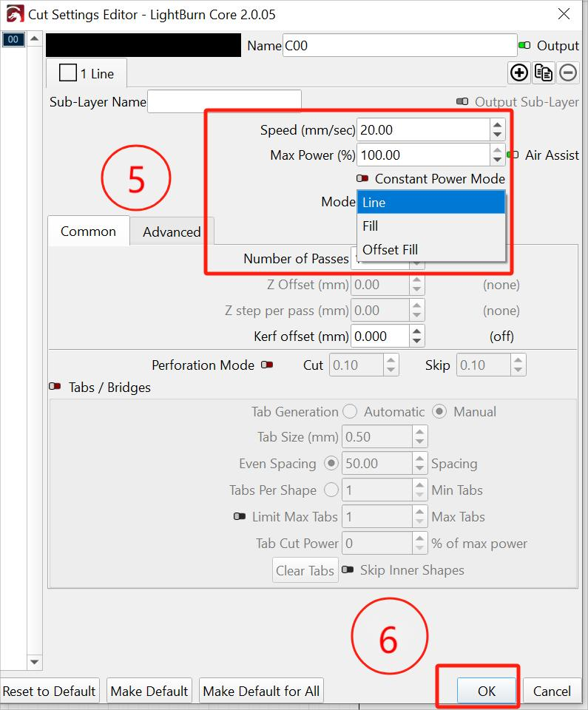Screen dimensions: 588x710
Task: Click the Reset to Default button
Action: (x=49, y=691)
